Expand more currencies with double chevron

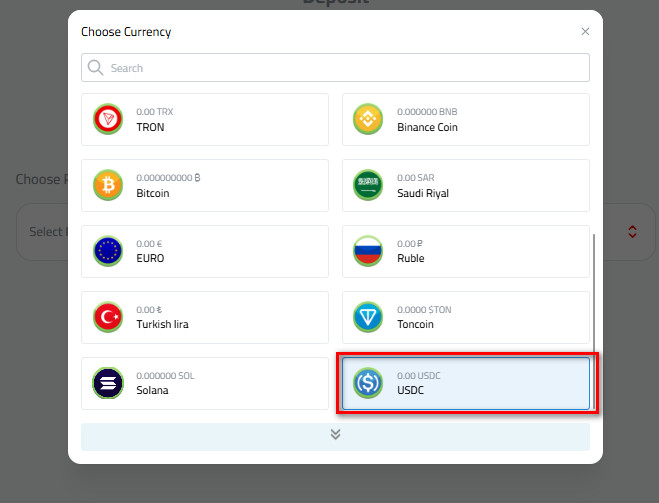pyautogui.click(x=335, y=435)
